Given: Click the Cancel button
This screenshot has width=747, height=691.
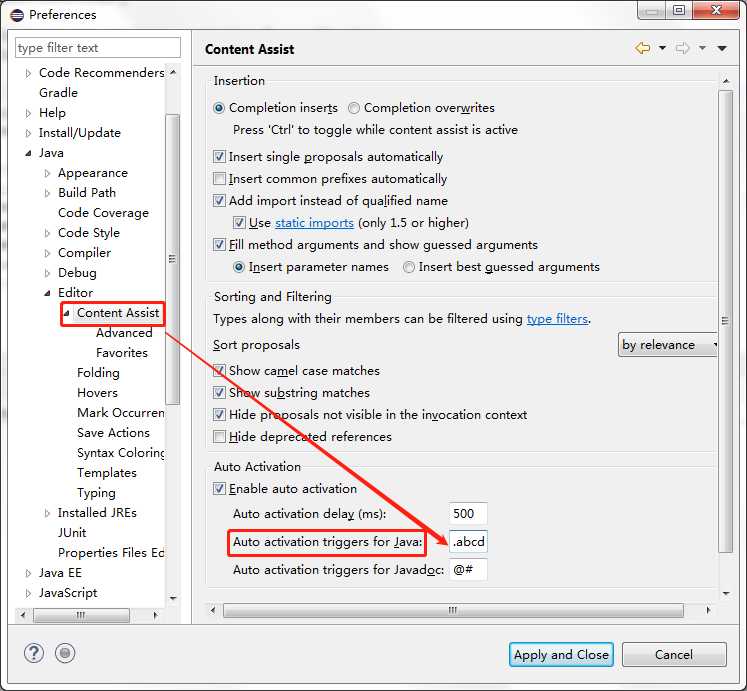Looking at the screenshot, I should (674, 654).
